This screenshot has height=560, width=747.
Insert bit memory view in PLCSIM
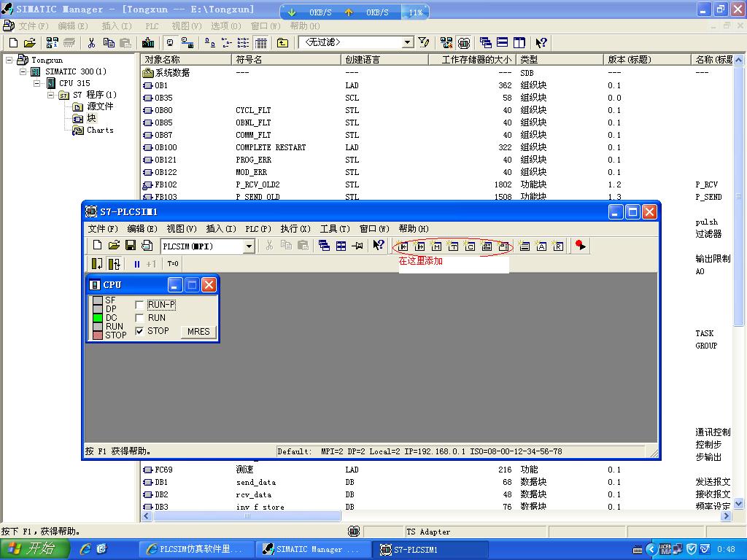pos(436,246)
